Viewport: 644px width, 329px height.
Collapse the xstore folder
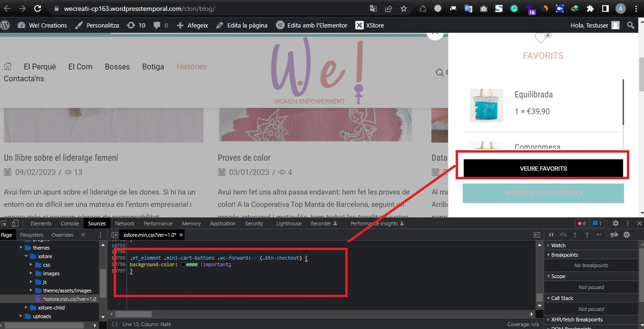(27, 256)
